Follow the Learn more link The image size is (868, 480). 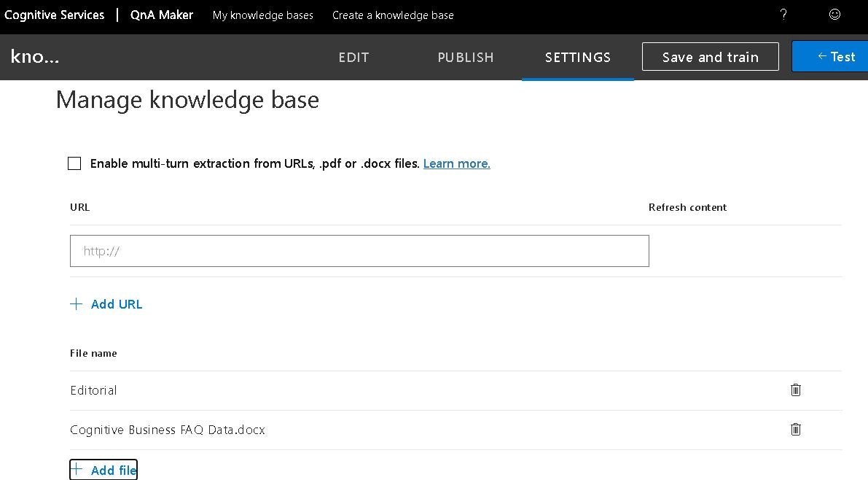pos(456,163)
